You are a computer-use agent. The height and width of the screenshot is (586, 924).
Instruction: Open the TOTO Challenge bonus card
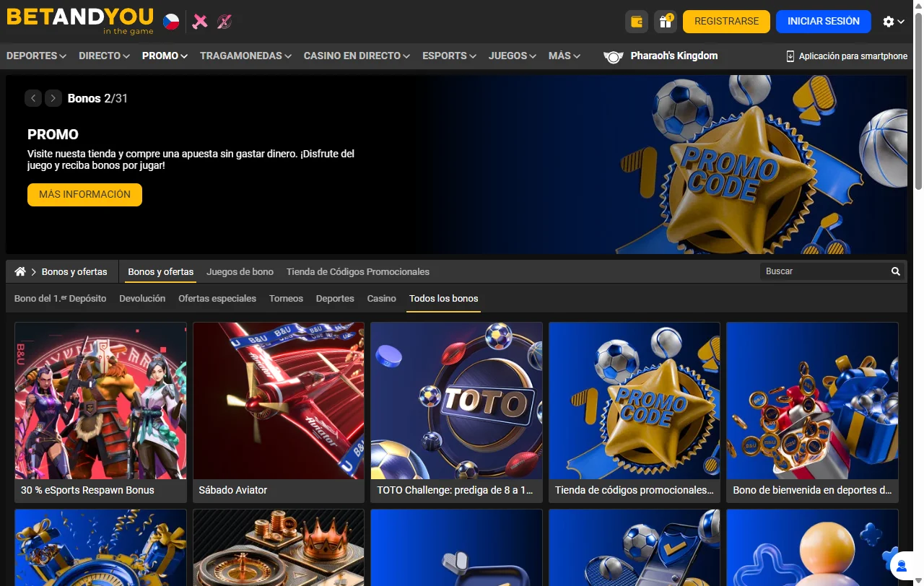point(456,412)
